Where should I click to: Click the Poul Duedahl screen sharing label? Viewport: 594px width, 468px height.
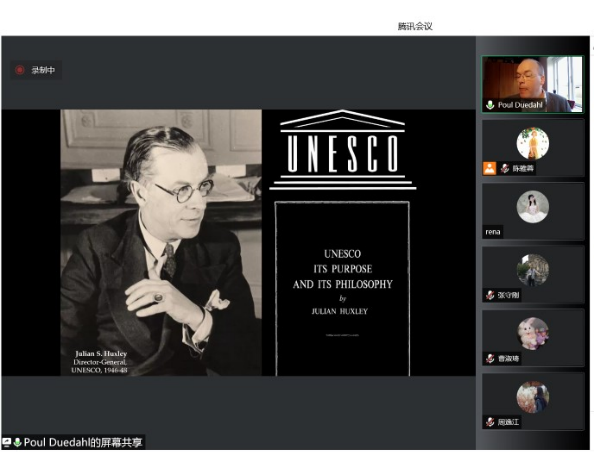[x=73, y=442]
